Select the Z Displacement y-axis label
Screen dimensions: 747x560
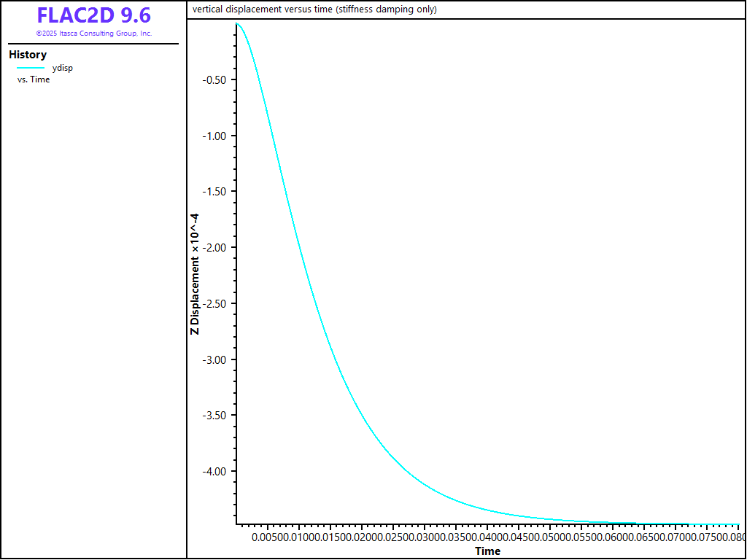pyautogui.click(x=195, y=274)
